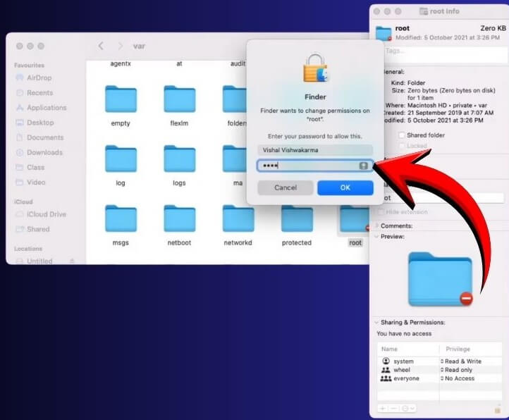Click password autofill key icon
This screenshot has height=420, width=509.
point(364,166)
